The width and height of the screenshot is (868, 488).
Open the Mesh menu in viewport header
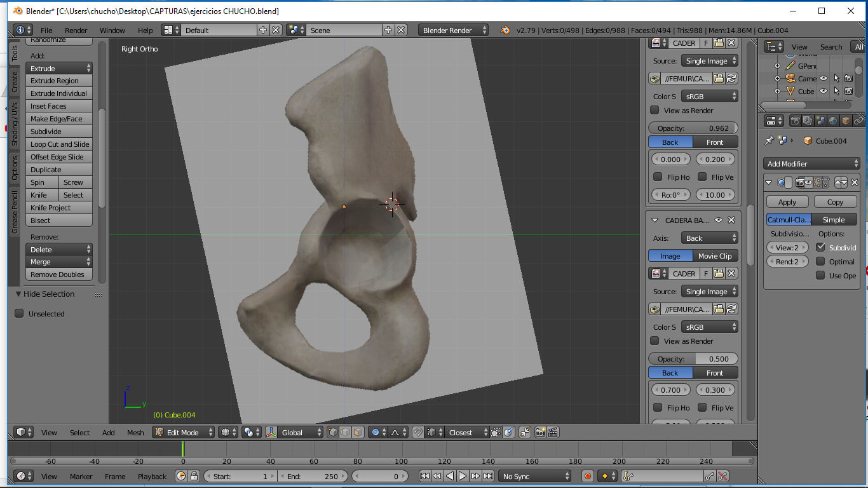tap(135, 433)
